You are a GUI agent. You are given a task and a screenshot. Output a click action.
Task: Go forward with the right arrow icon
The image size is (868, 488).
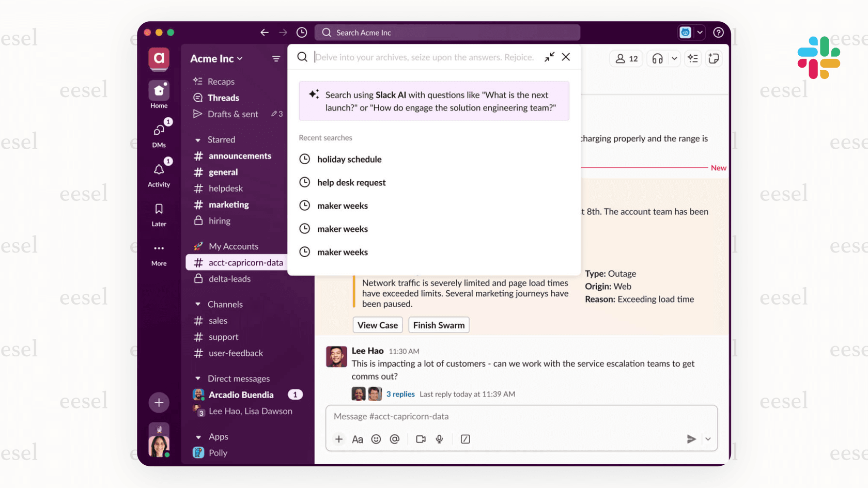coord(283,33)
